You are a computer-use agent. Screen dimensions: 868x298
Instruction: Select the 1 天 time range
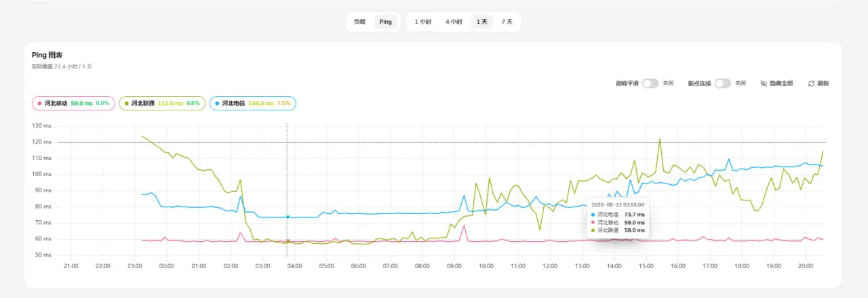[481, 22]
